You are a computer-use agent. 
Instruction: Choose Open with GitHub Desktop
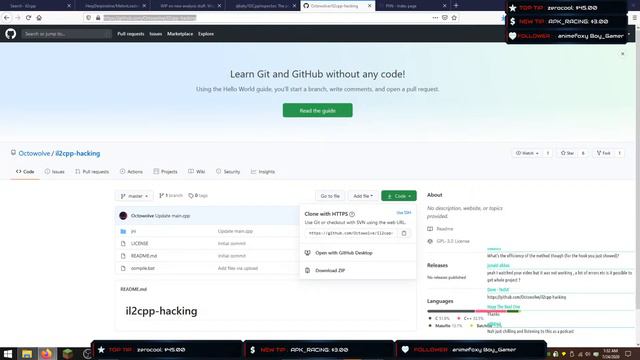pos(344,253)
